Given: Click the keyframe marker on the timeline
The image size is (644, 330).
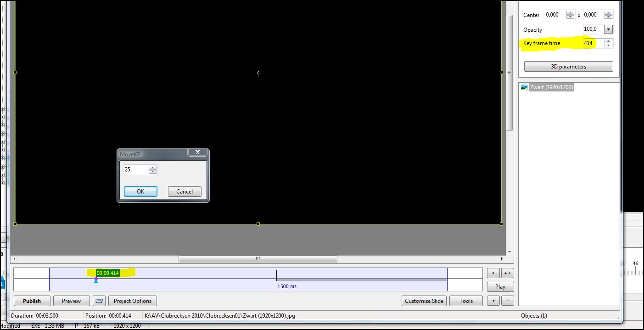Looking at the screenshot, I should pyautogui.click(x=96, y=280).
